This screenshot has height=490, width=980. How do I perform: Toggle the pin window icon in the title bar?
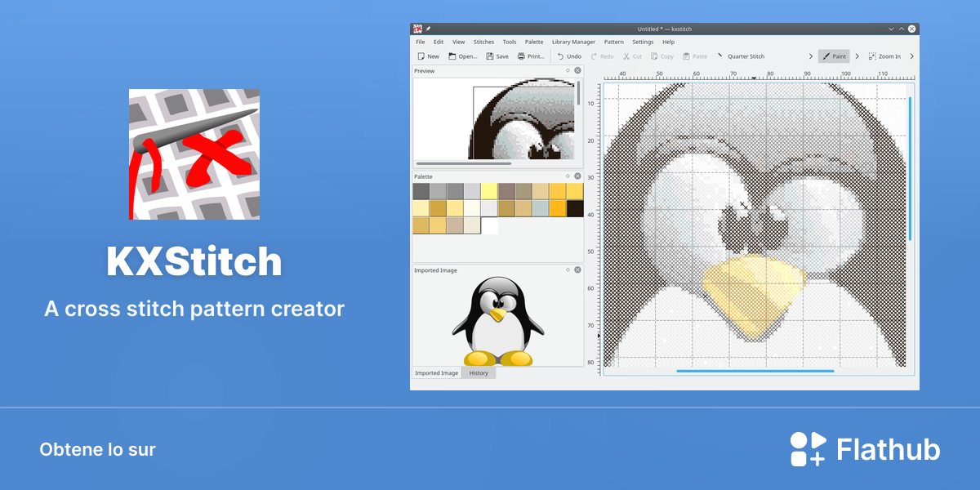tap(428, 29)
